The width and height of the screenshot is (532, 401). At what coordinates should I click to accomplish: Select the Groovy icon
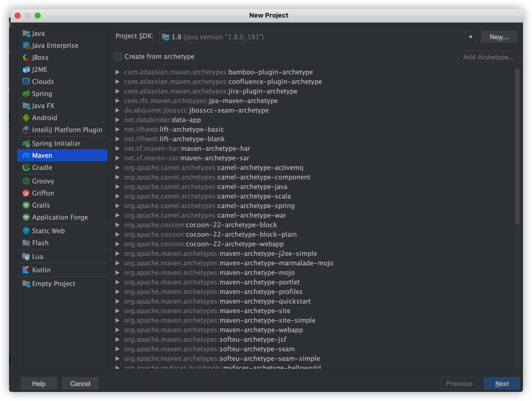(x=26, y=181)
